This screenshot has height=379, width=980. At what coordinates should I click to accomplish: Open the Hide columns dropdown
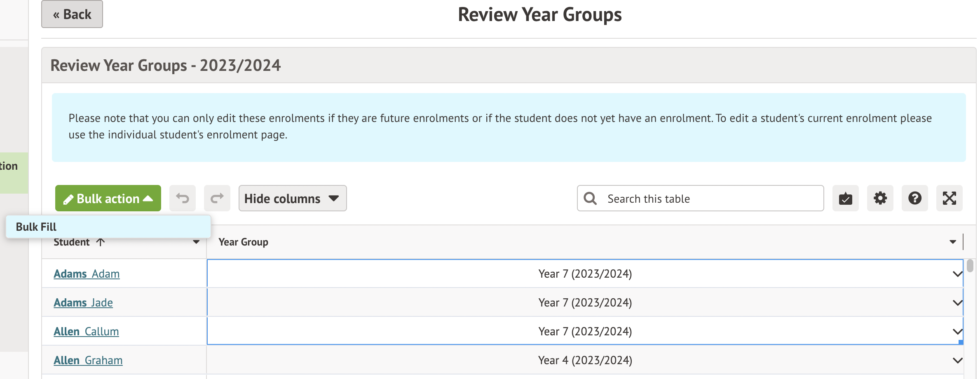pyautogui.click(x=292, y=198)
